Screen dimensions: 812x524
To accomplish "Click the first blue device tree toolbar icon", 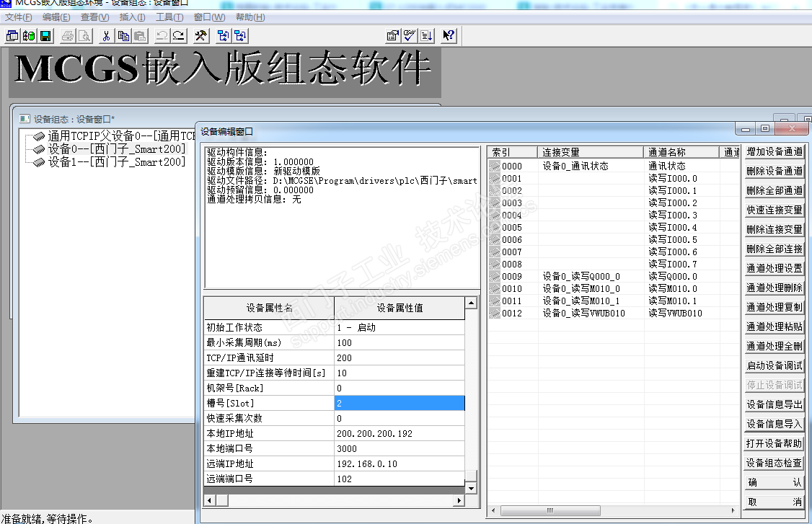I will (224, 36).
